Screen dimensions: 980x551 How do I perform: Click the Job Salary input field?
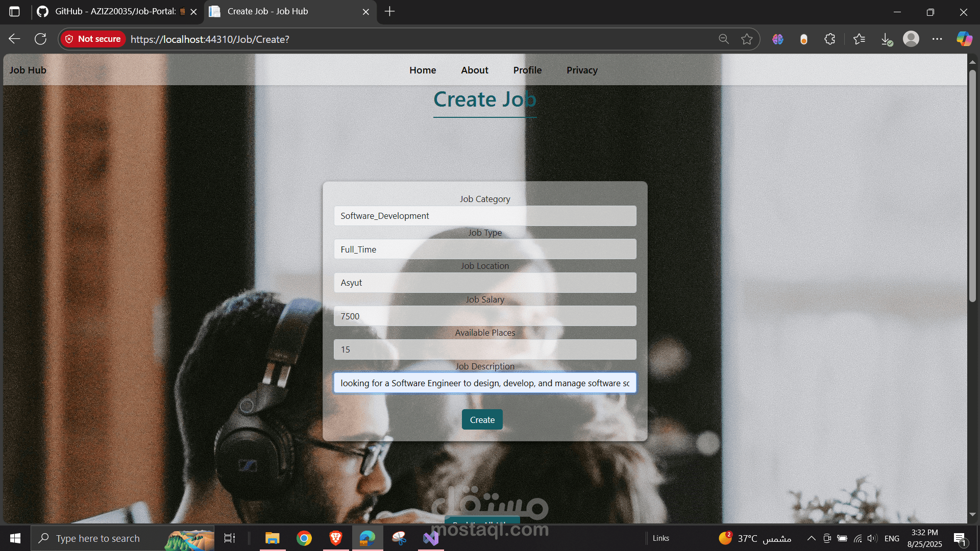[484, 316]
